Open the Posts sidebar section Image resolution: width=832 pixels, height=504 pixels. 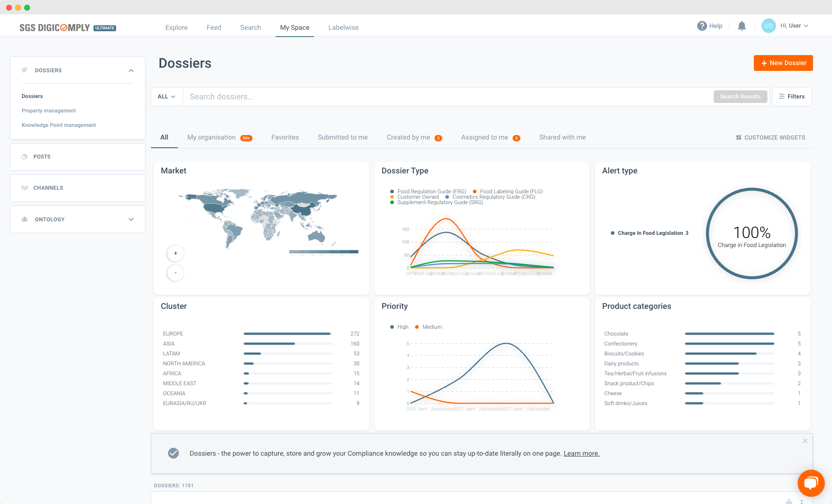coord(78,157)
